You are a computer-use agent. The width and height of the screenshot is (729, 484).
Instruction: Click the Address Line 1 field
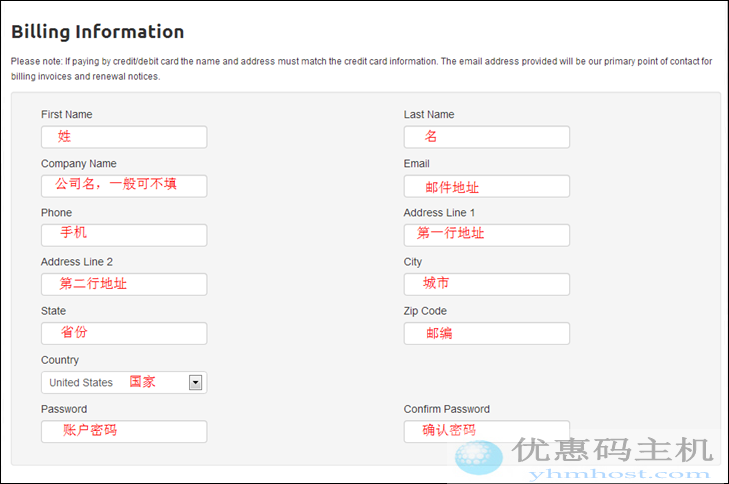[x=487, y=235]
